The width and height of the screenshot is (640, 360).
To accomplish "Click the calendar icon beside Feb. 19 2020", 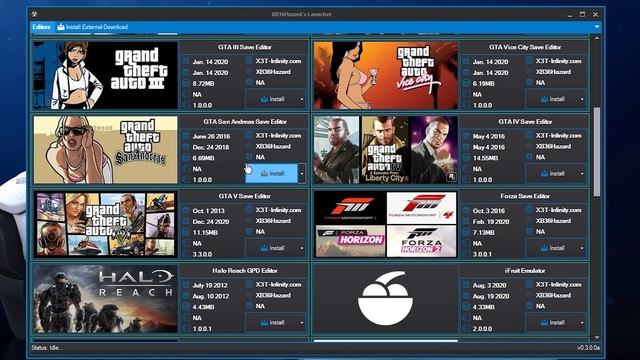I will click(466, 222).
